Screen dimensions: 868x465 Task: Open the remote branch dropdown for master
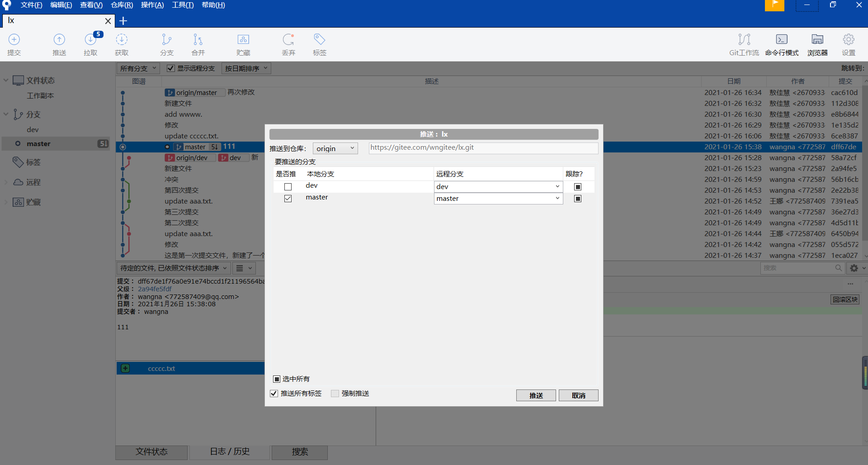pyautogui.click(x=498, y=199)
